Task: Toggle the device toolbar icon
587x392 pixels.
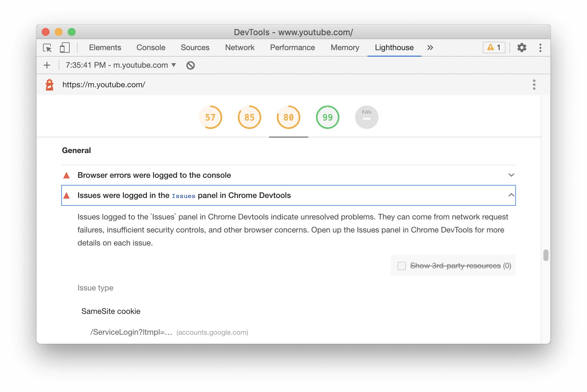Action: [64, 48]
